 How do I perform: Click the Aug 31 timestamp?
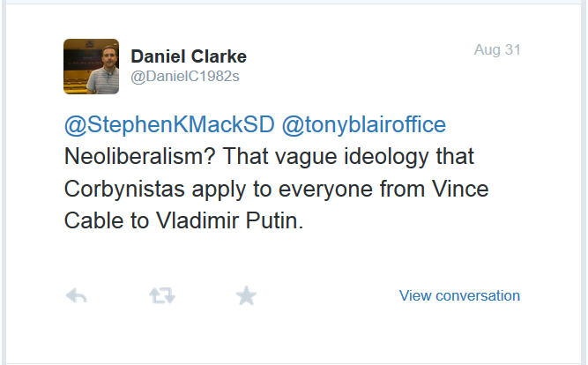[496, 49]
